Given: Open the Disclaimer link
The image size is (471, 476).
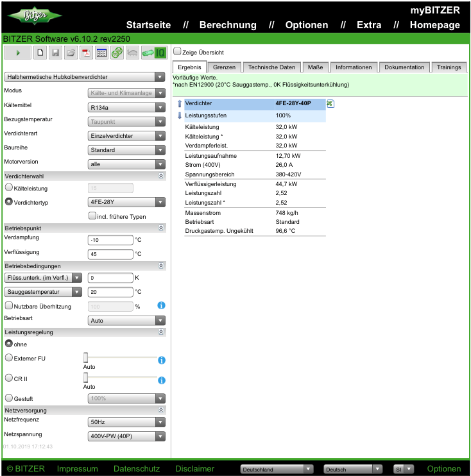Looking at the screenshot, I should click(194, 469).
